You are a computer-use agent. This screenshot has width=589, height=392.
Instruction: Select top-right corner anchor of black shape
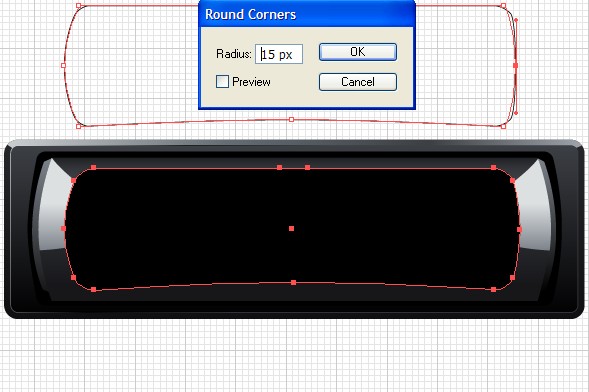494,167
